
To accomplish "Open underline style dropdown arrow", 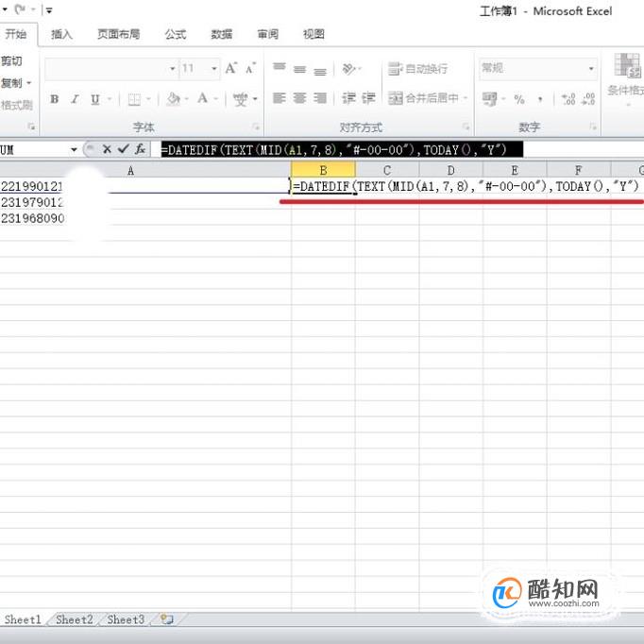I will coord(110,99).
